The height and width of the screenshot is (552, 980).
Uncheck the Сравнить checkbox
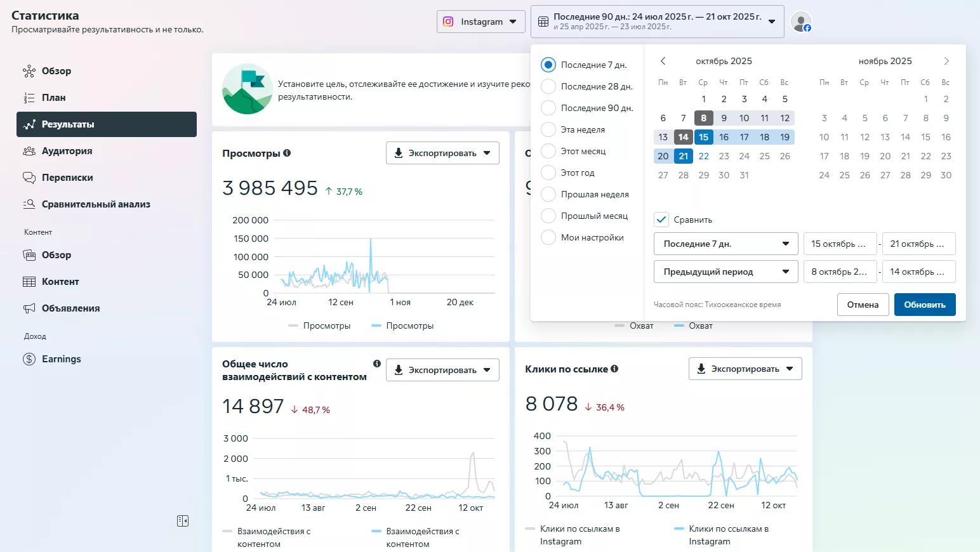click(x=661, y=220)
